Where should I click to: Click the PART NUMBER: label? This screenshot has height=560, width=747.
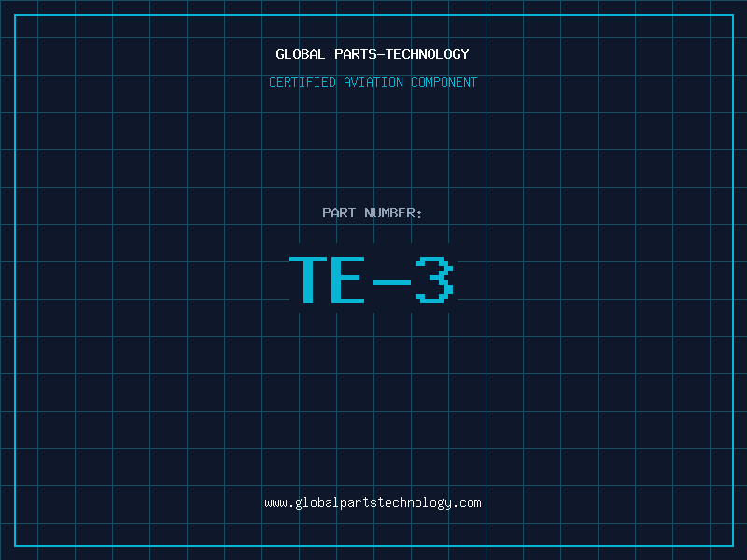pyautogui.click(x=373, y=213)
